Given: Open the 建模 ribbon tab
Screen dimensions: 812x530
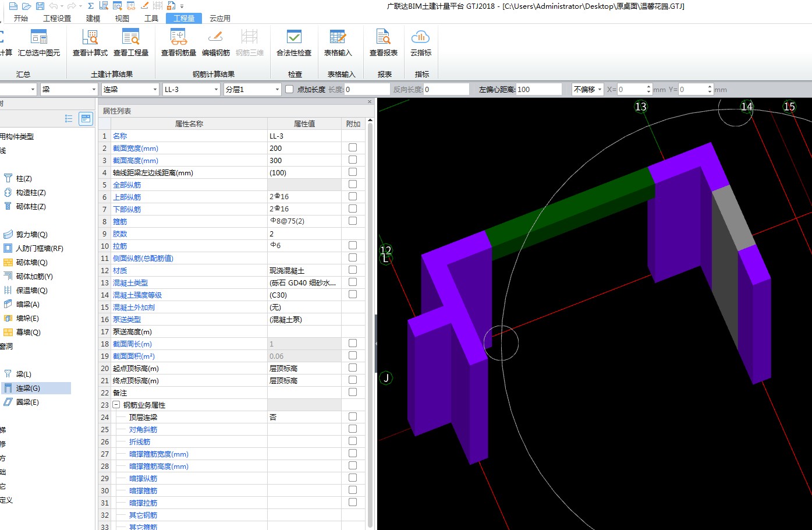Looking at the screenshot, I should (x=93, y=18).
